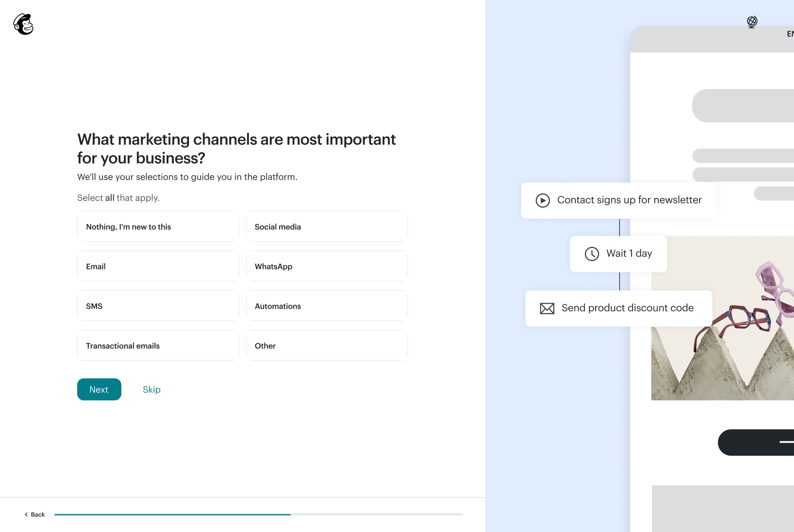Click the 'Contact signs up for newsletter' card
The width and height of the screenshot is (794, 532).
click(x=619, y=200)
